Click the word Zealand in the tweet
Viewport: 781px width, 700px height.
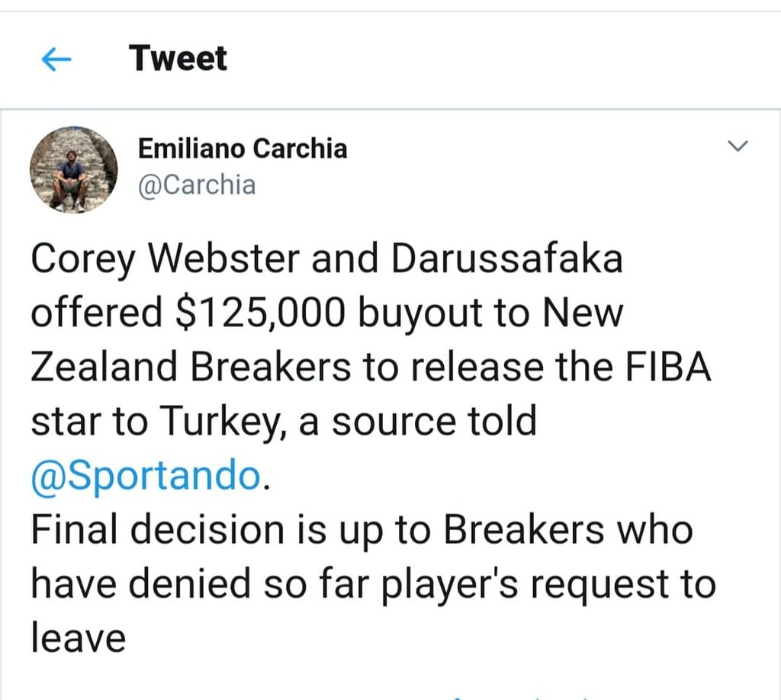pos(103,368)
